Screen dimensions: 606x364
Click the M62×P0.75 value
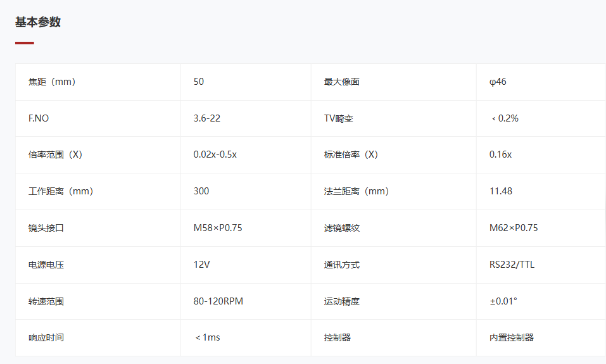tap(514, 228)
